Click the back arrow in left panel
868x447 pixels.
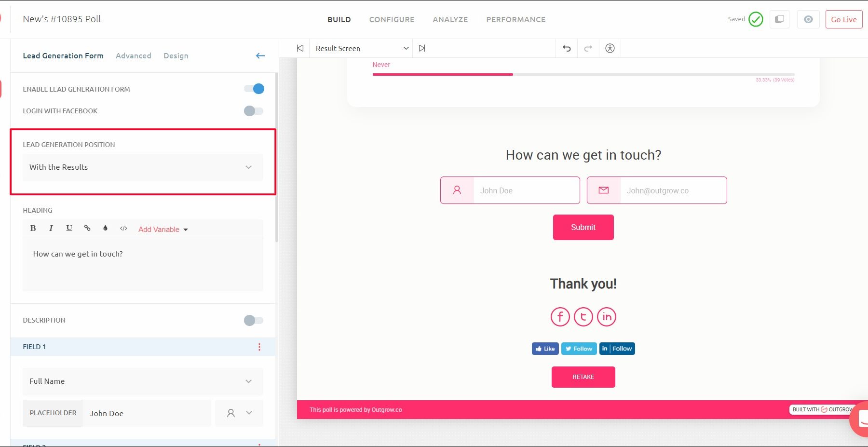point(260,56)
